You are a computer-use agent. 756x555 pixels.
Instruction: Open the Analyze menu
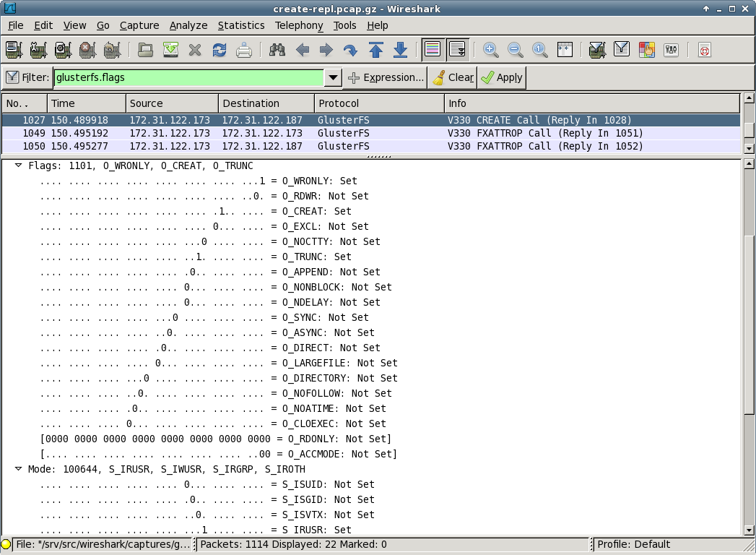click(188, 25)
